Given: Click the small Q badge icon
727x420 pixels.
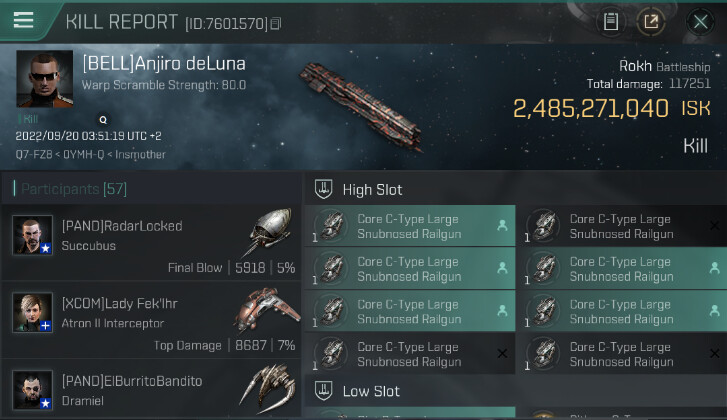Looking at the screenshot, I should (102, 119).
